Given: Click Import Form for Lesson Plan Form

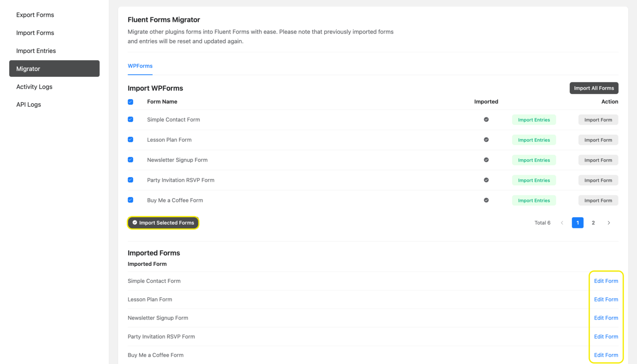Looking at the screenshot, I should (598, 140).
